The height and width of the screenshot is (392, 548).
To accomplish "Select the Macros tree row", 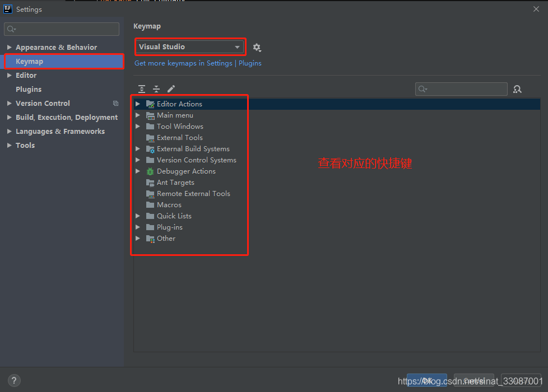I will (x=337, y=205).
